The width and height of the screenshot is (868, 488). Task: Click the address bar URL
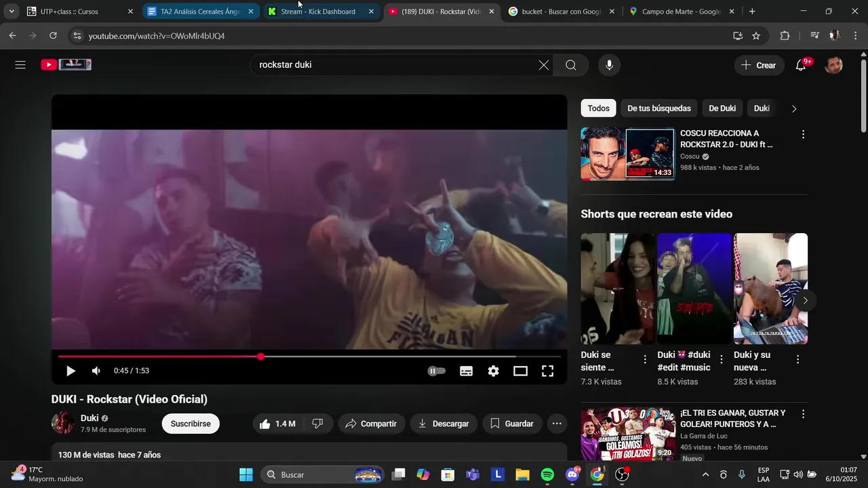pos(157,36)
